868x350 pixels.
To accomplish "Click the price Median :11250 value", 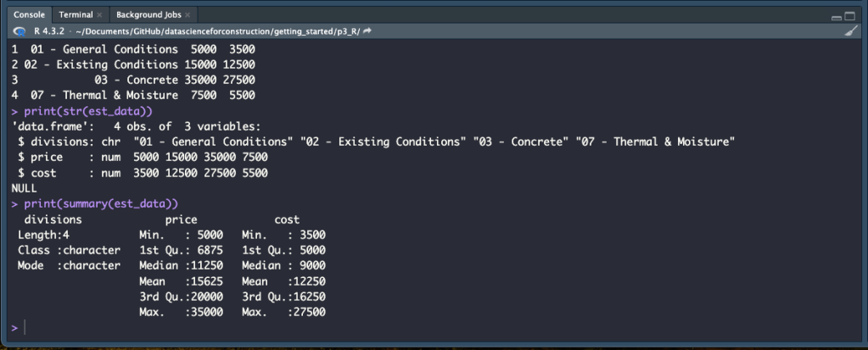I will [x=181, y=265].
